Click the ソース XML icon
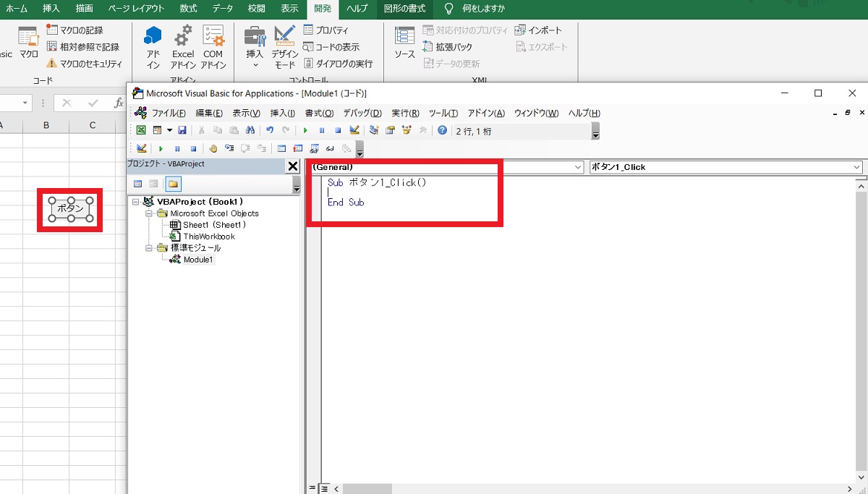Screen dimensions: 868x494 point(404,42)
